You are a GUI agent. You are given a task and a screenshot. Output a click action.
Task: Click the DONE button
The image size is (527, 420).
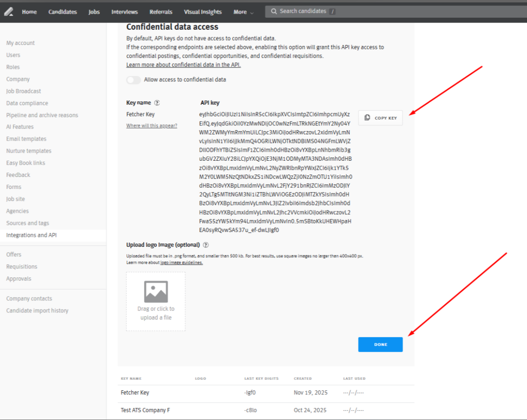point(380,344)
